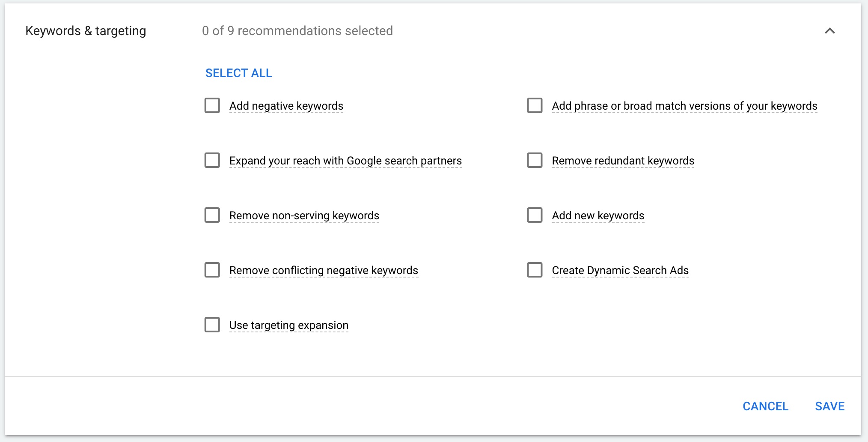
Task: Click SELECT ALL to choose all recommendations
Action: tap(238, 73)
